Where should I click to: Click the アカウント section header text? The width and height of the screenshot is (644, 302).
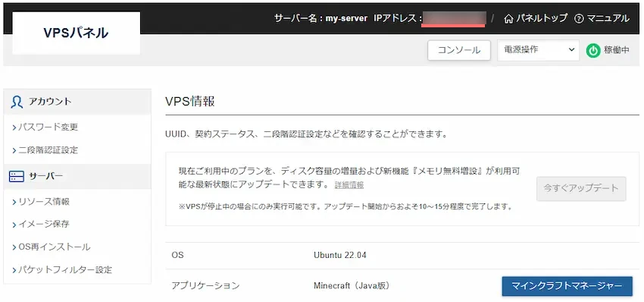(x=50, y=102)
